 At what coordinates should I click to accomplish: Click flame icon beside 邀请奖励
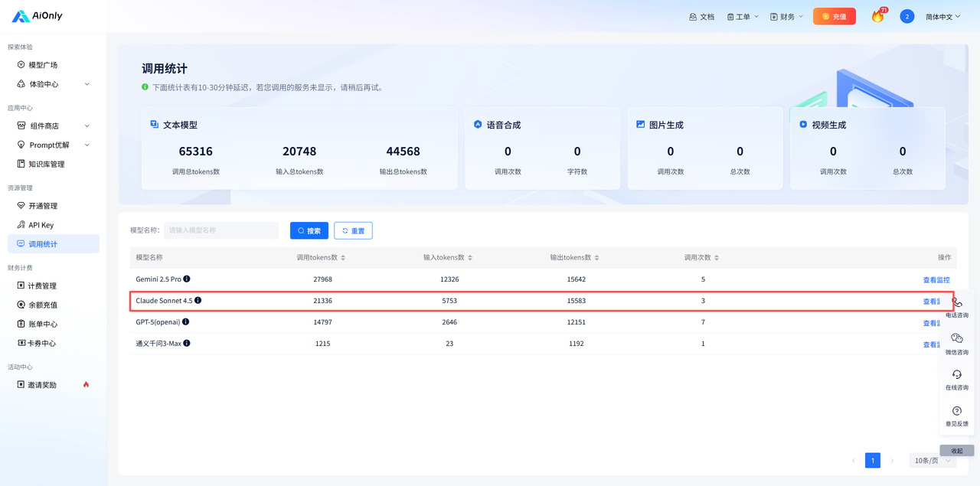pyautogui.click(x=86, y=385)
